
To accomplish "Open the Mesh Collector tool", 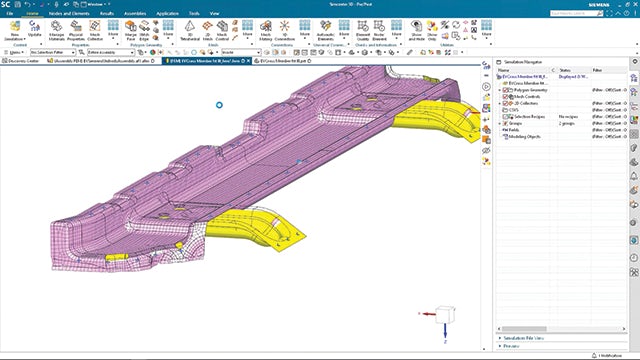I will coord(95,30).
